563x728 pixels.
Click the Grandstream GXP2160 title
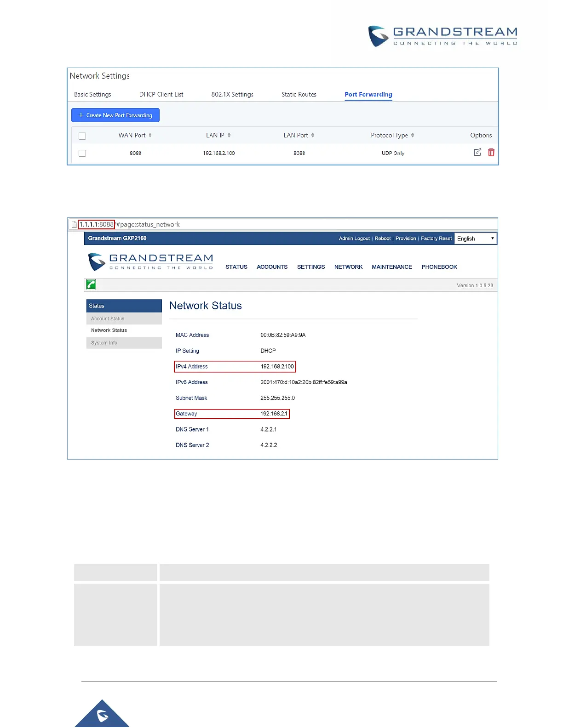tap(117, 238)
